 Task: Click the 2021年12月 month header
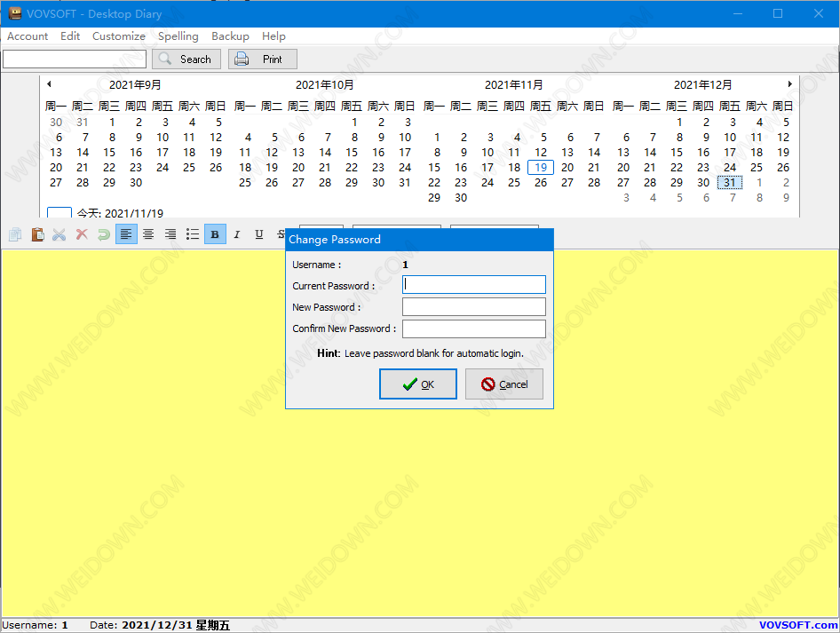pyautogui.click(x=703, y=84)
